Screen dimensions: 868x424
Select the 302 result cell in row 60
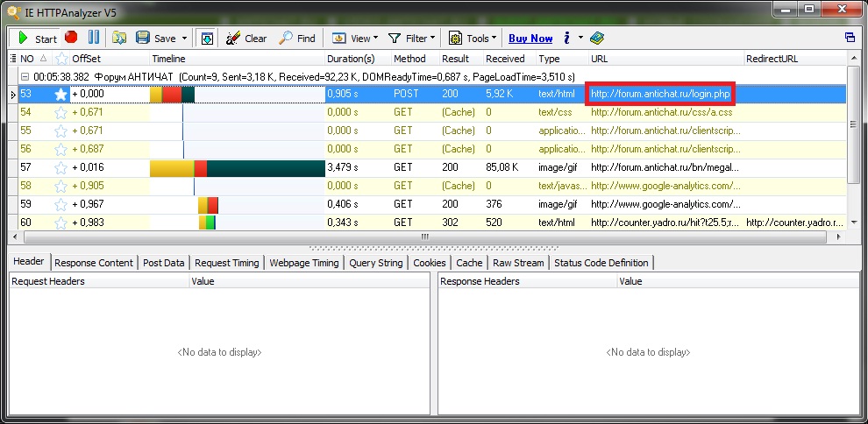click(x=450, y=223)
